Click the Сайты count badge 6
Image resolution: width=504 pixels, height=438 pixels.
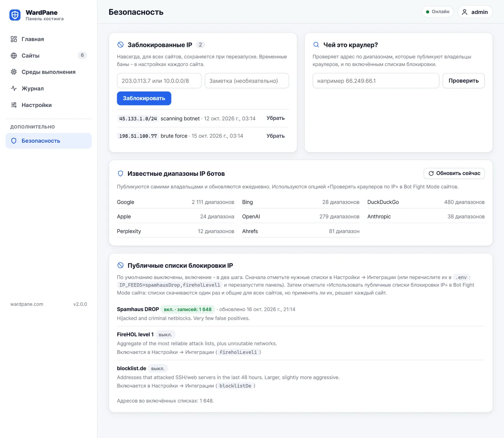[x=82, y=55]
